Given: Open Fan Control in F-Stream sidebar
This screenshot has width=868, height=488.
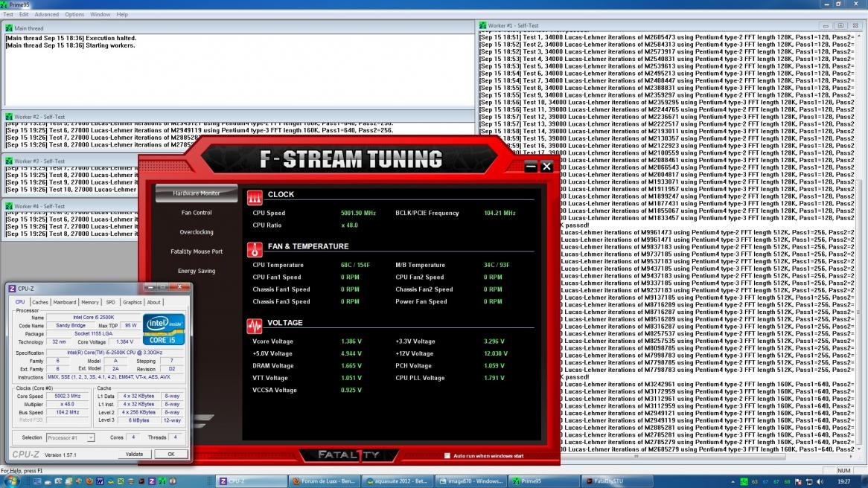Looking at the screenshot, I should [197, 213].
